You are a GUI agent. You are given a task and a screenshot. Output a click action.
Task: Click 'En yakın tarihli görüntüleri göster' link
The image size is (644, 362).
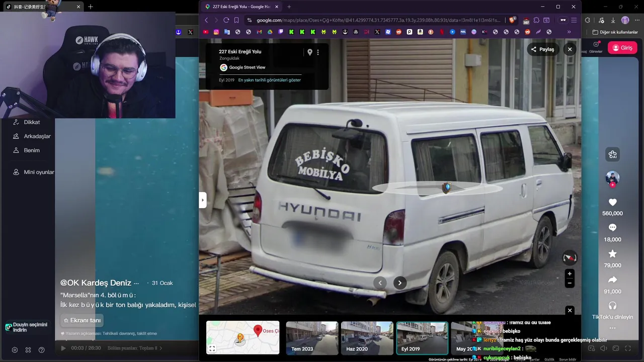(269, 80)
